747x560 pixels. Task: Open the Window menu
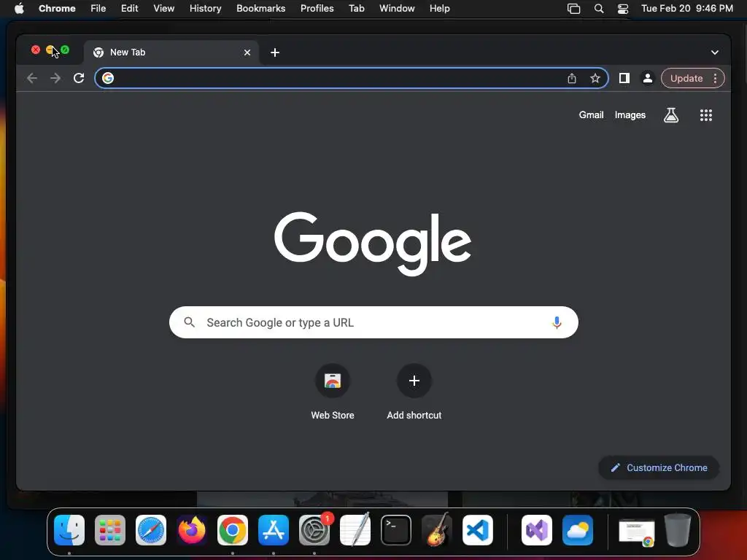tap(397, 9)
